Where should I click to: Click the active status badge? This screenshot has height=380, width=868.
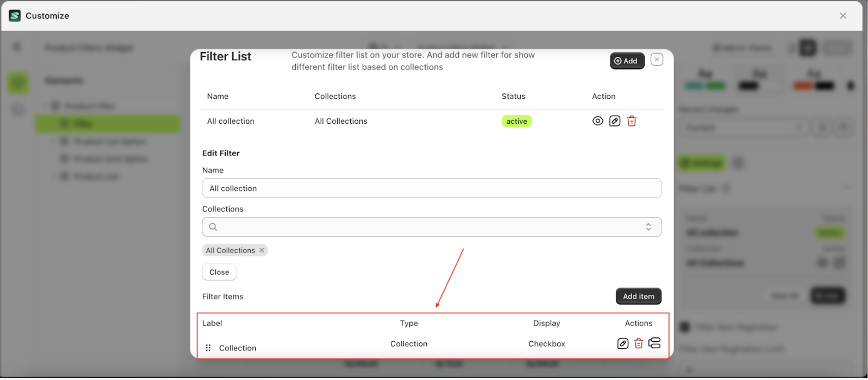(x=516, y=121)
